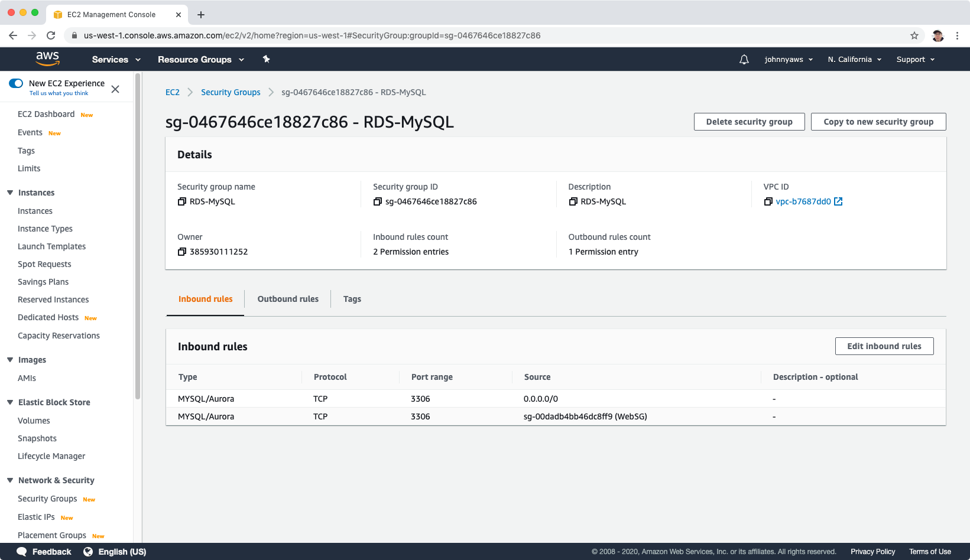Open AMIs in sidebar
This screenshot has width=970, height=560.
27,378
